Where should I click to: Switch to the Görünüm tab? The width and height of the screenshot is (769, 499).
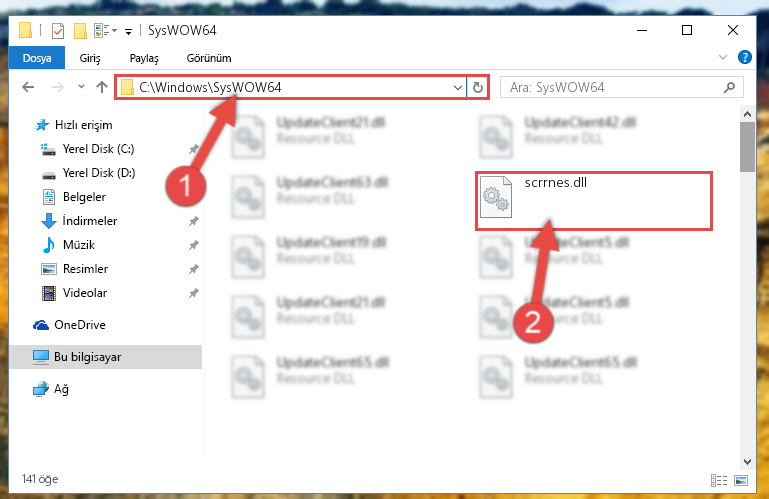[x=209, y=58]
